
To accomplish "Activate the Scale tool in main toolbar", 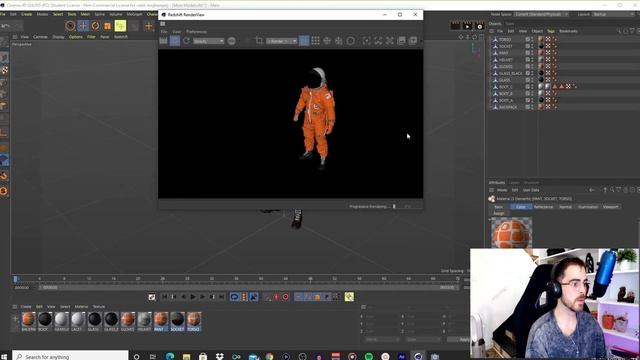I will (x=107, y=26).
